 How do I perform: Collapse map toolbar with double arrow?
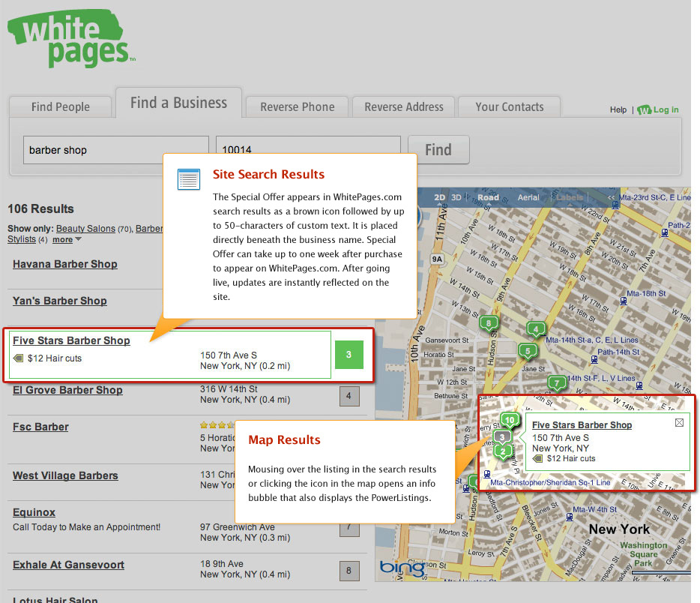[611, 197]
